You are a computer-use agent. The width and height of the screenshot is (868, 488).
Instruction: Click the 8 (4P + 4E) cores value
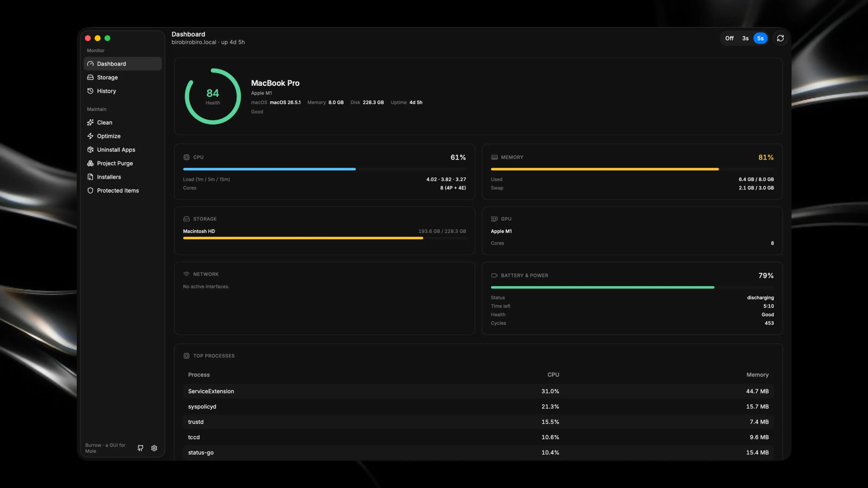[x=453, y=188]
